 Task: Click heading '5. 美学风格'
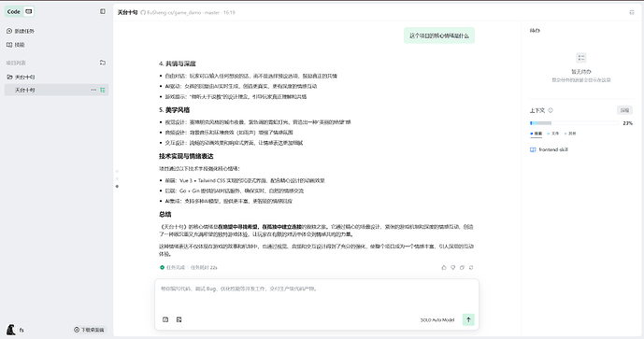point(174,110)
